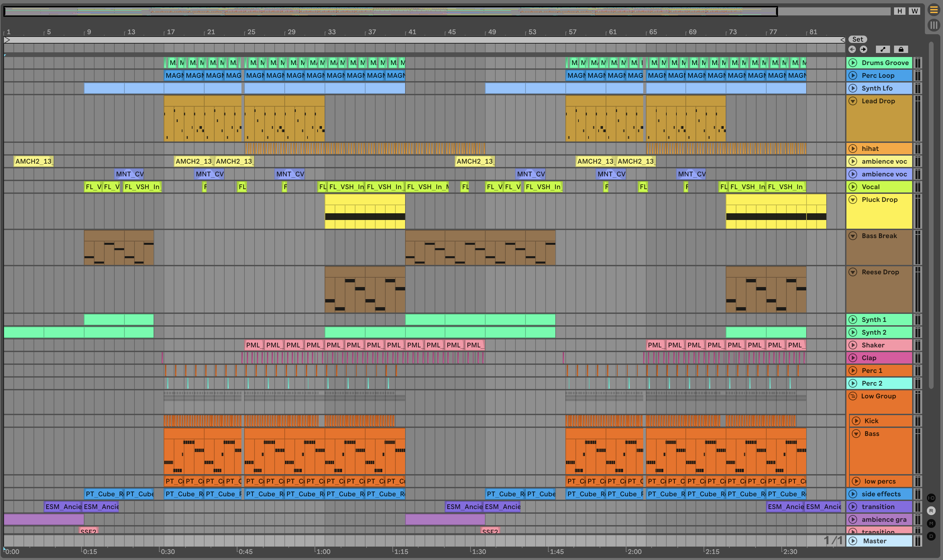The image size is (943, 560).
Task: Show the I-O section button
Action: click(x=931, y=498)
